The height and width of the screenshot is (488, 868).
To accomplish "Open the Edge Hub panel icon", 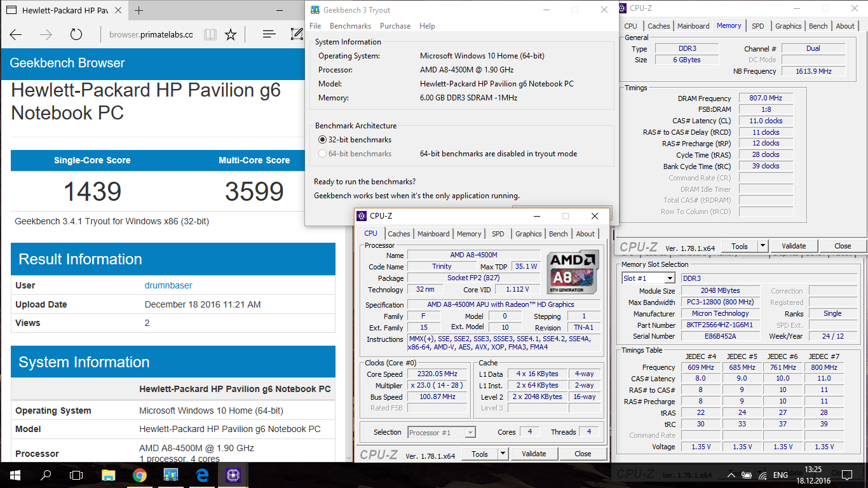I will 269,35.
